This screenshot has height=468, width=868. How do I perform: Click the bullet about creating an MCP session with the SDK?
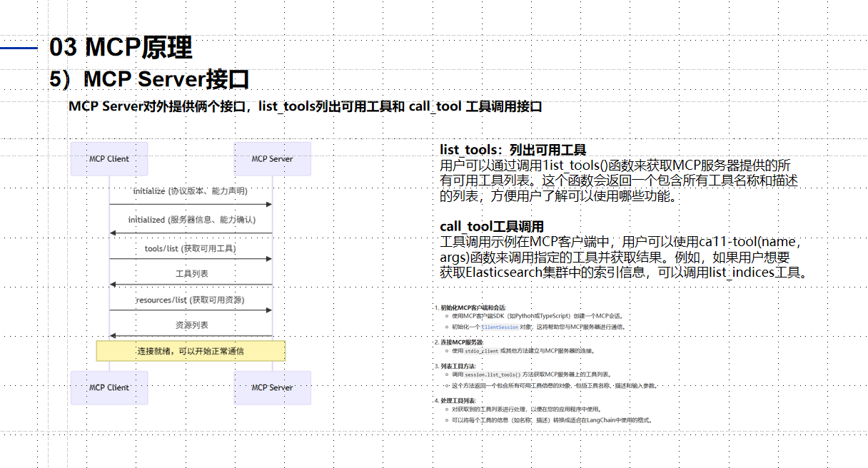click(x=538, y=316)
